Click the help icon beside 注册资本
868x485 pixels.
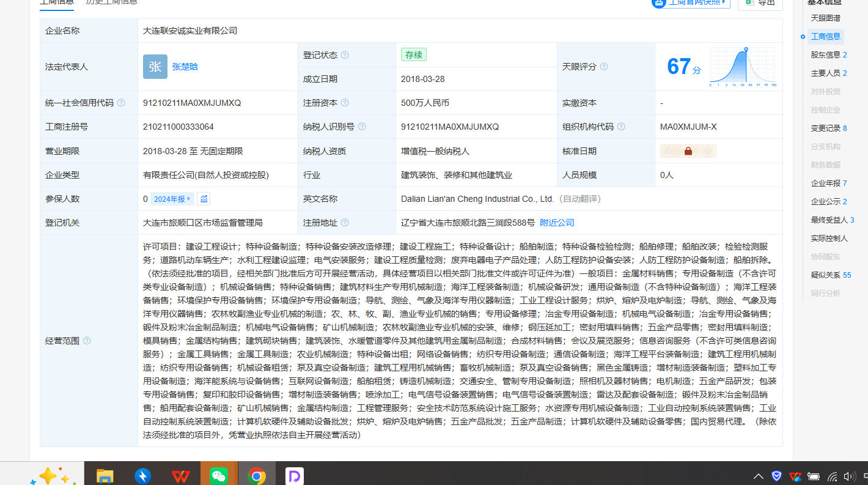pos(345,103)
